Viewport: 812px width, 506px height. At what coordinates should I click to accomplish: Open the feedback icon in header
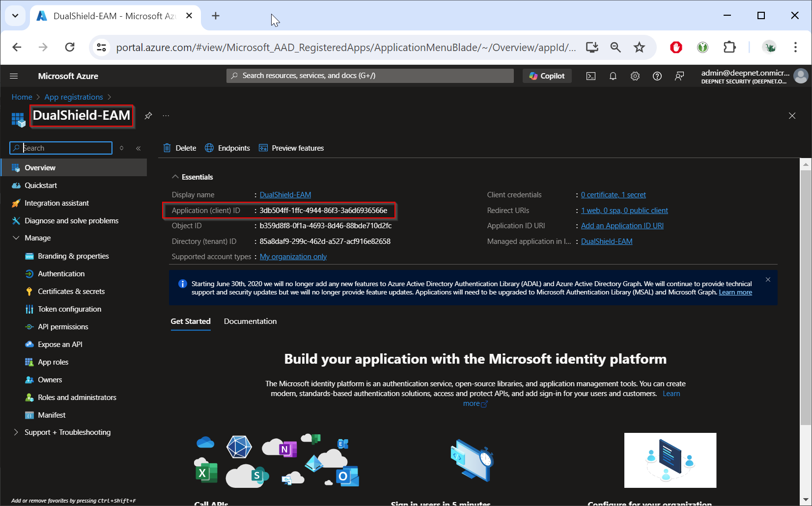(679, 76)
